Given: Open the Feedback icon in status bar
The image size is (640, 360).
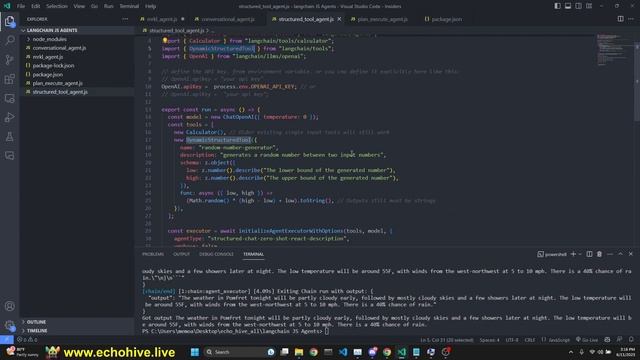Looking at the screenshot, I should (620, 340).
